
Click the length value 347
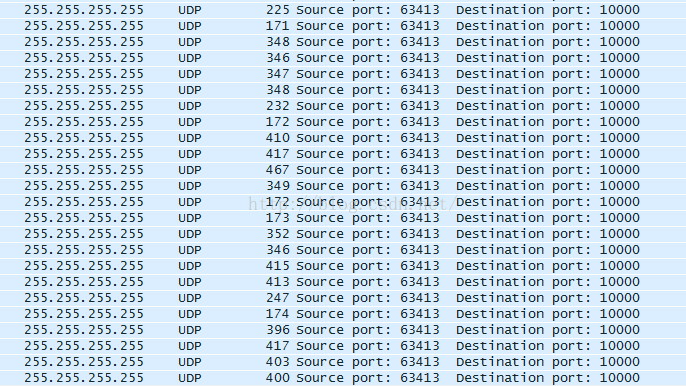pos(278,74)
